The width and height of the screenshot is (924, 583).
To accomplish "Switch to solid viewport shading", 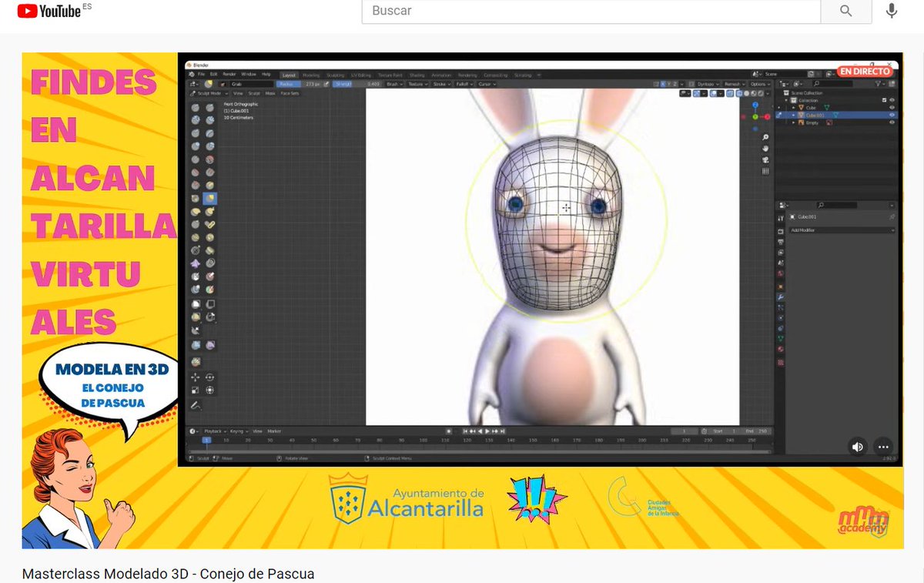I will point(746,93).
